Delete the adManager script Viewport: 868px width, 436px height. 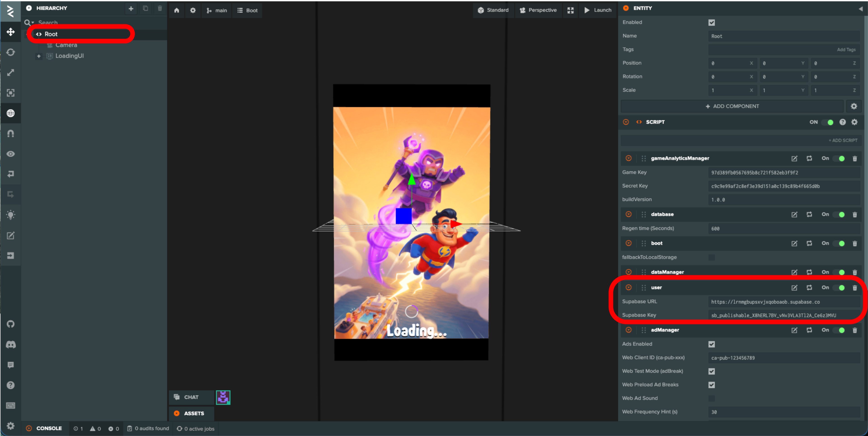click(x=854, y=330)
